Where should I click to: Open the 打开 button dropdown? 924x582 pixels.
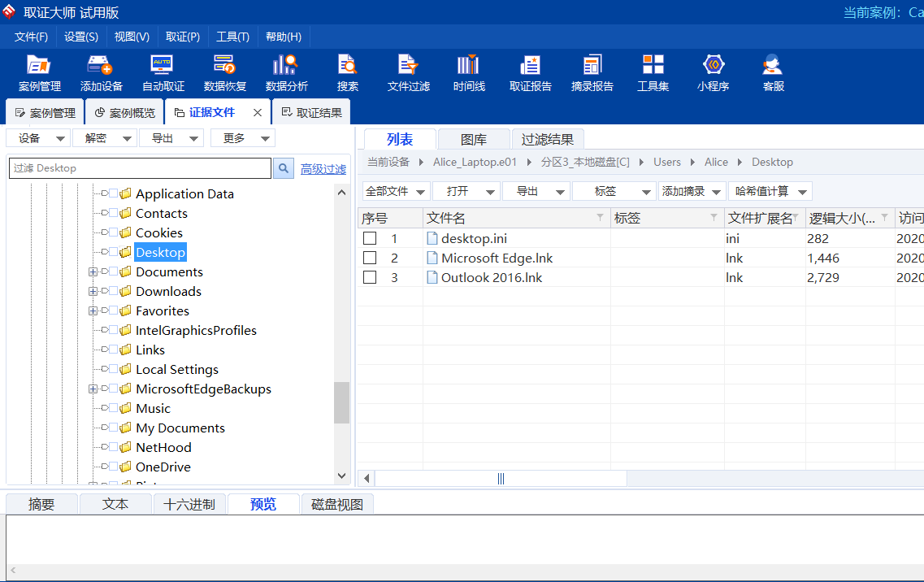coord(466,191)
